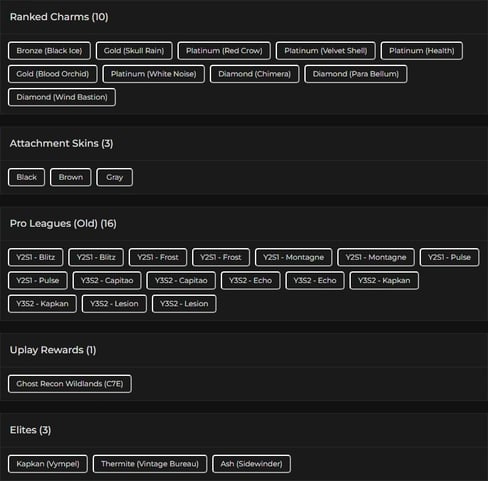Choose the Kapkan (Vympel) elite
This screenshot has height=481, width=488.
[48, 464]
